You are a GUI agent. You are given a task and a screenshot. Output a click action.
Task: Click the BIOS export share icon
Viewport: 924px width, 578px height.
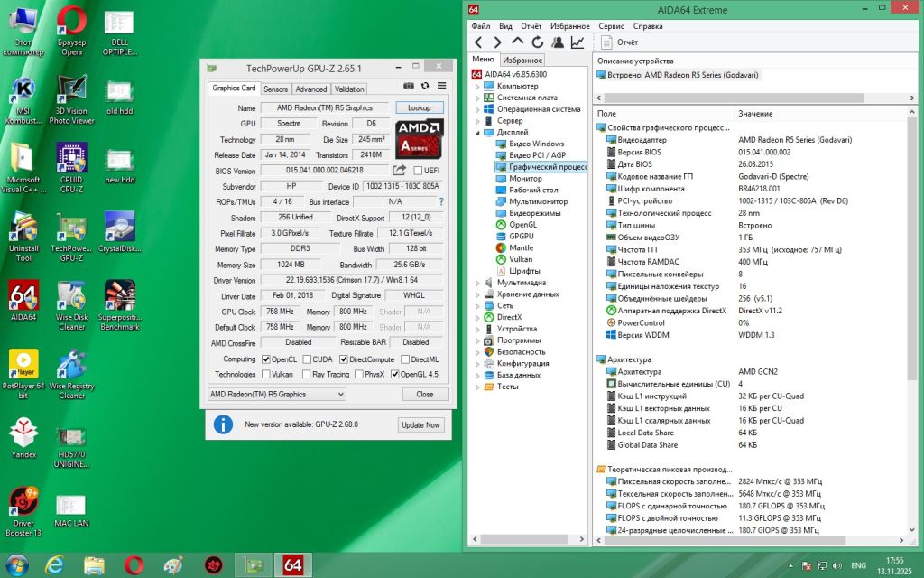pyautogui.click(x=399, y=171)
